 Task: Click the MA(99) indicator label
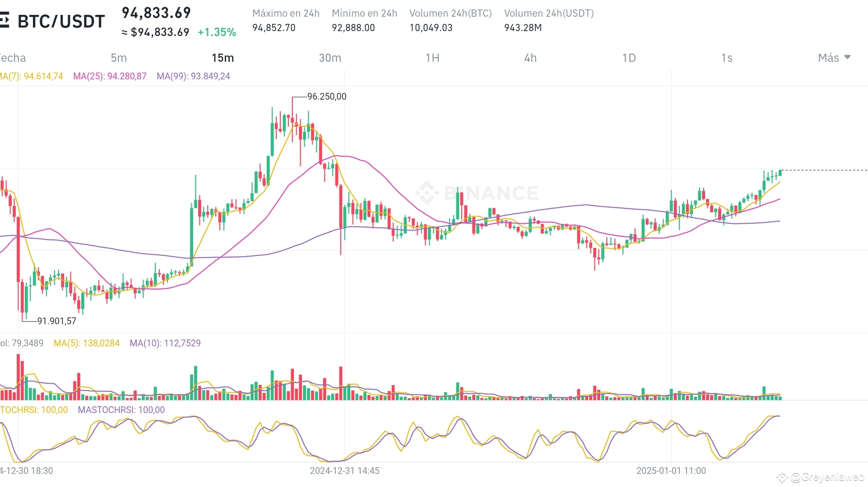click(x=193, y=76)
